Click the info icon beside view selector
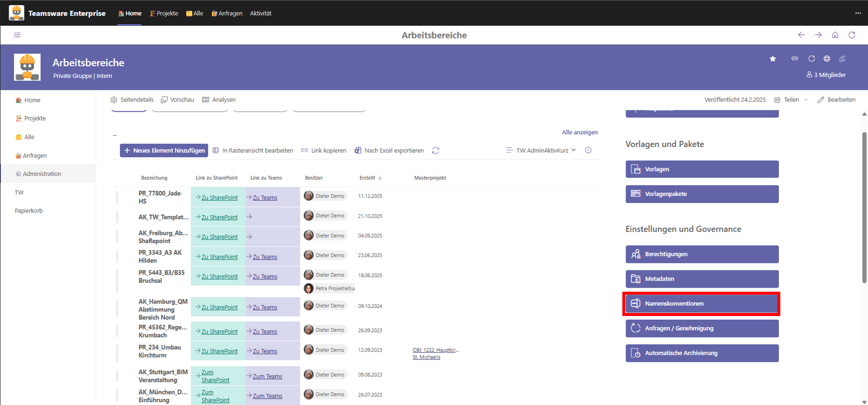The width and height of the screenshot is (868, 405). (588, 150)
